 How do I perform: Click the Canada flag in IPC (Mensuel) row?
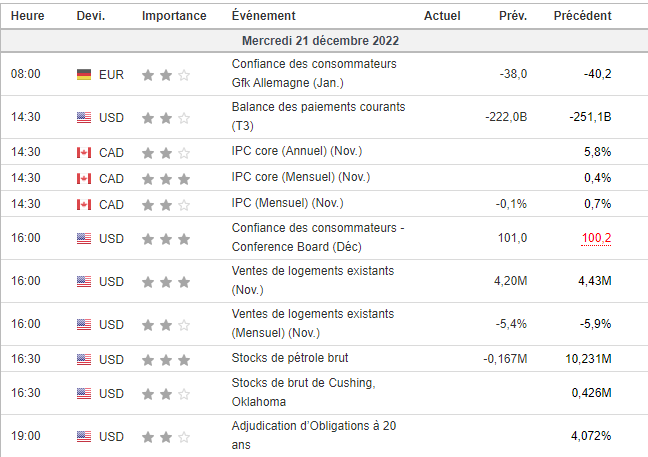pos(84,205)
